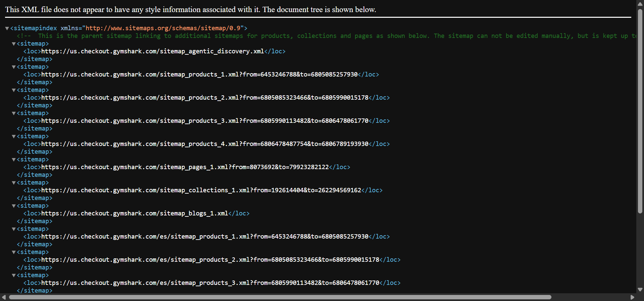Screen dimensions: 644x301
Task: Collapse the sitemap node for es/sitemap_products_3.xml
Action: tap(14, 275)
